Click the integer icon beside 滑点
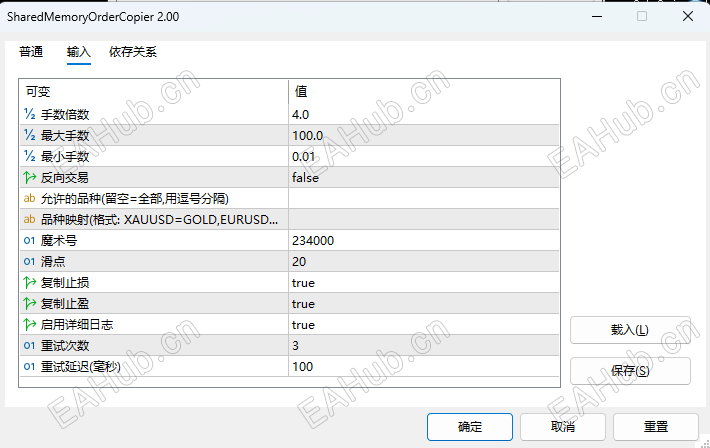710x448 pixels. tap(29, 261)
